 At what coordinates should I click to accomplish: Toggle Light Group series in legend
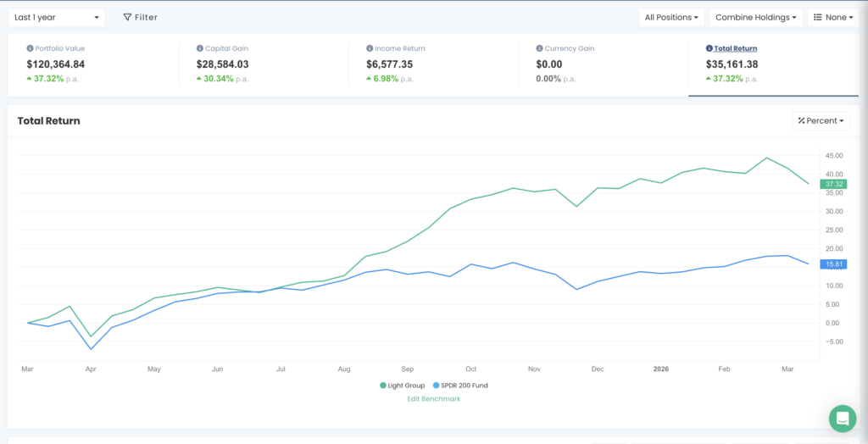[403, 386]
